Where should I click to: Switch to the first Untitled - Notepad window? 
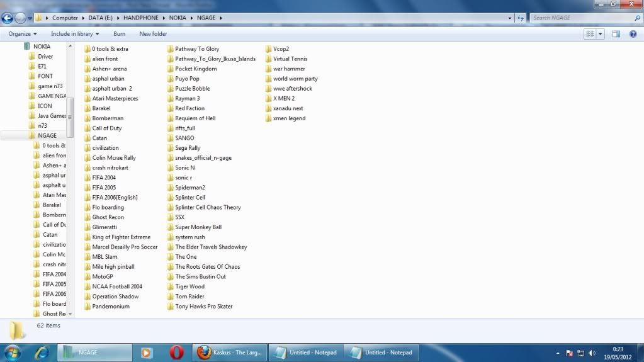[305, 353]
